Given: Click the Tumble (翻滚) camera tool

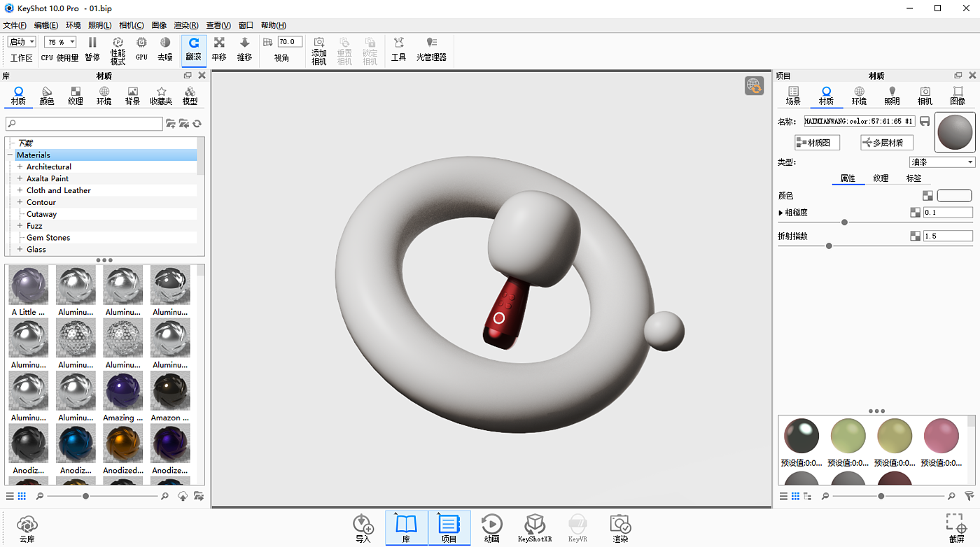Looking at the screenshot, I should click(x=194, y=49).
